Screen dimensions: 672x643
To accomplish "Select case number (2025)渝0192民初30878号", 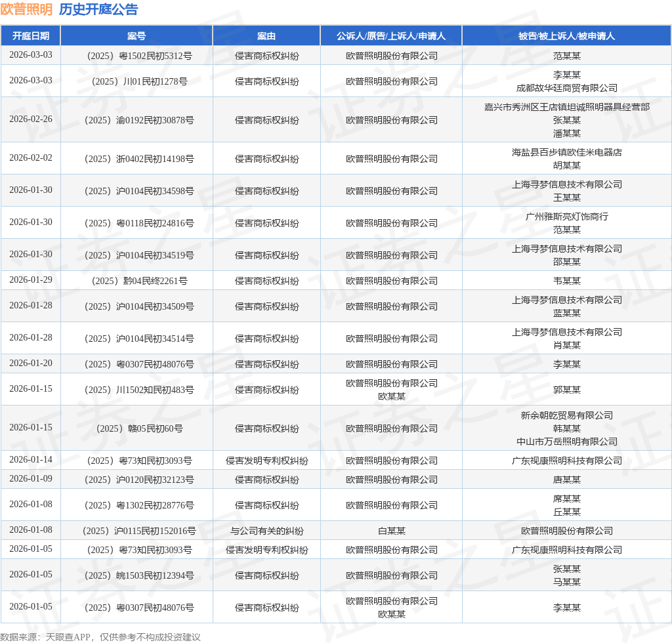I will click(139, 120).
